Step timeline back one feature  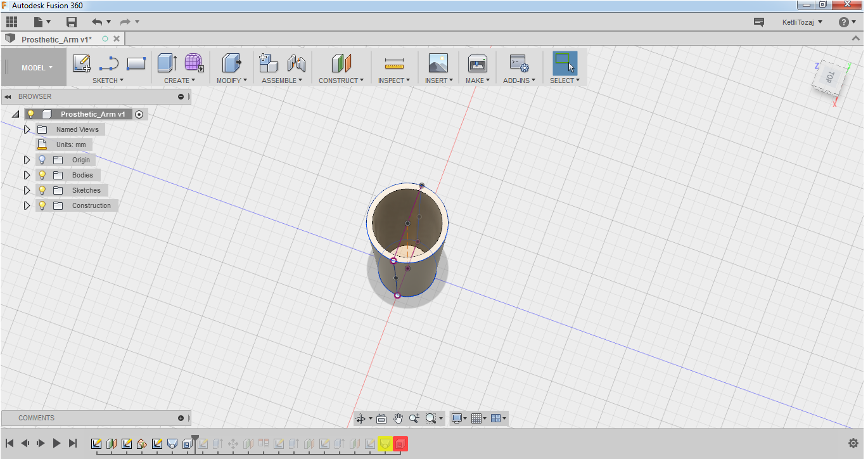25,444
